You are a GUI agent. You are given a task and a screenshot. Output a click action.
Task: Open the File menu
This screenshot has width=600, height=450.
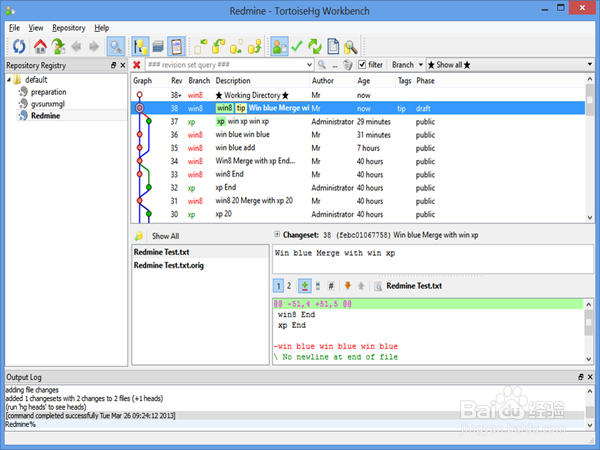pyautogui.click(x=14, y=28)
